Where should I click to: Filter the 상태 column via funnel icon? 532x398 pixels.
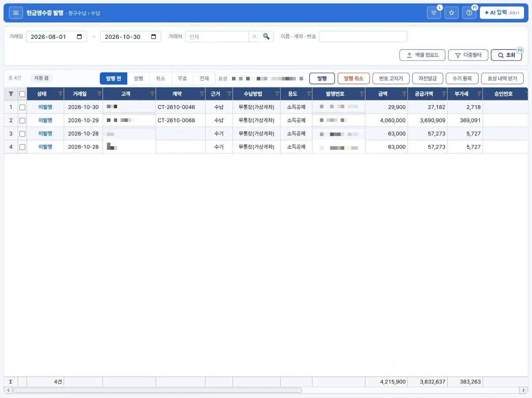[x=60, y=94]
